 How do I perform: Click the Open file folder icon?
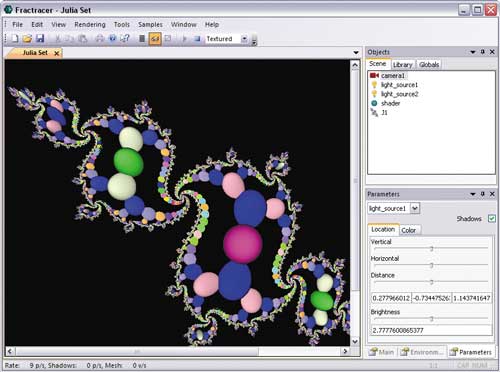pos(27,39)
